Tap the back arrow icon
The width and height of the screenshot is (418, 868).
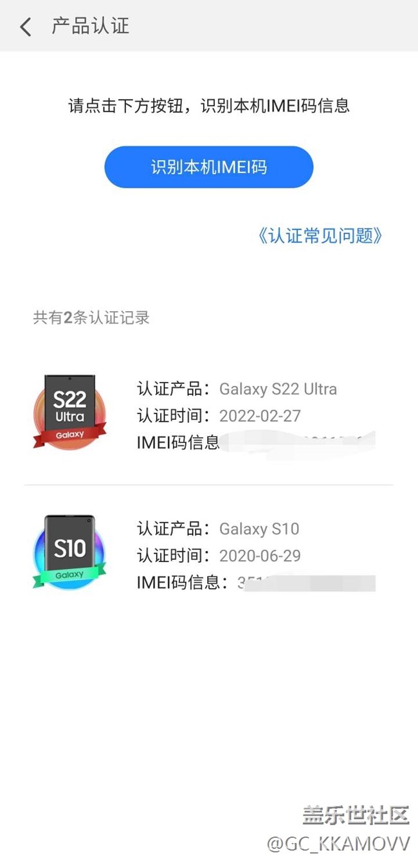point(26,26)
